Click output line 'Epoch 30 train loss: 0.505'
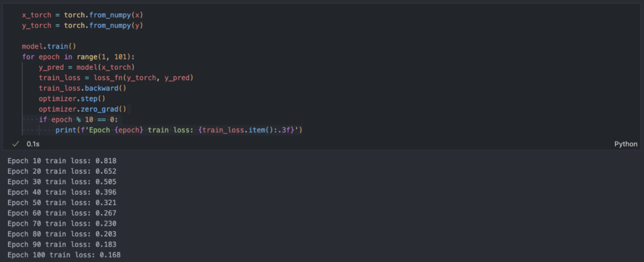The width and height of the screenshot is (644, 262). coord(62,182)
